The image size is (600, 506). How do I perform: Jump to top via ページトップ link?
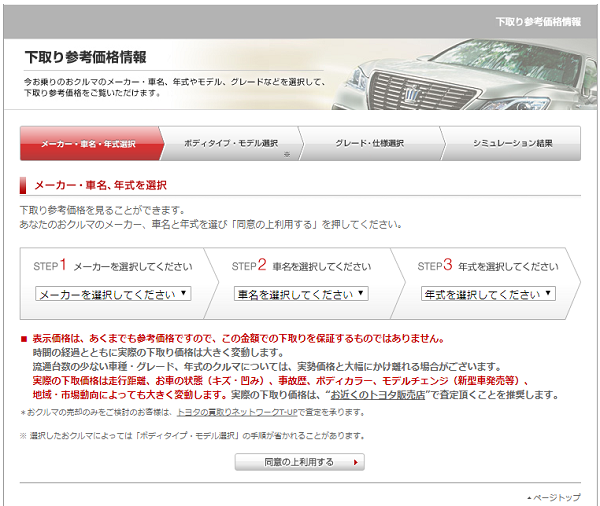click(558, 497)
